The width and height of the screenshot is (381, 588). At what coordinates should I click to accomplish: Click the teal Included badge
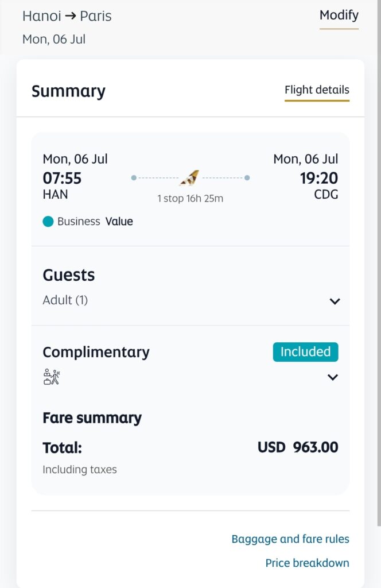click(305, 352)
